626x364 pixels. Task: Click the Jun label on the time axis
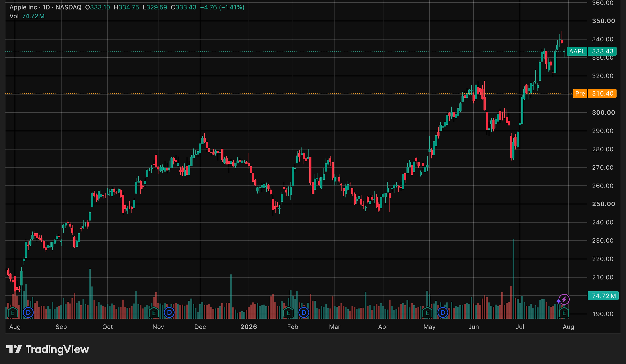click(x=474, y=327)
